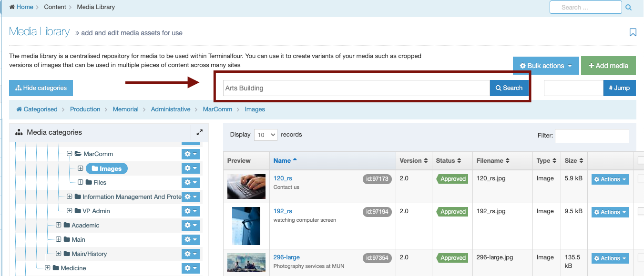Select the Images folder in tree
This screenshot has height=276, width=644.
tap(107, 168)
